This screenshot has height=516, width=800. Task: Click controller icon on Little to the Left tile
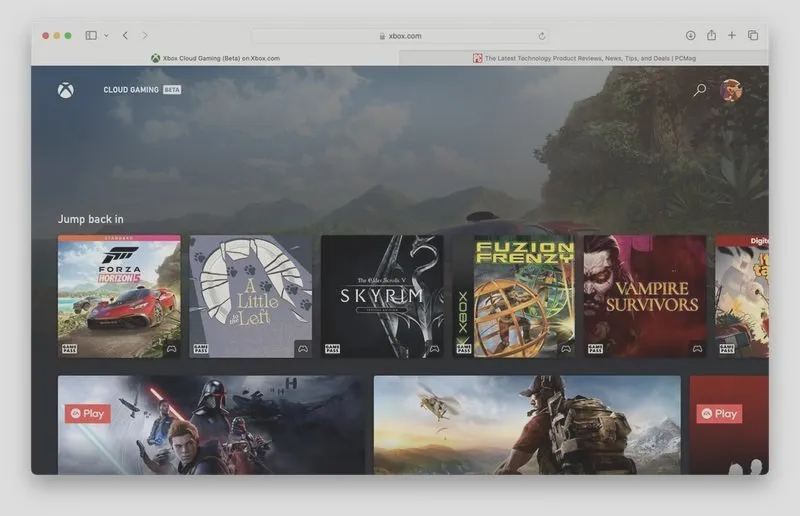pos(303,349)
